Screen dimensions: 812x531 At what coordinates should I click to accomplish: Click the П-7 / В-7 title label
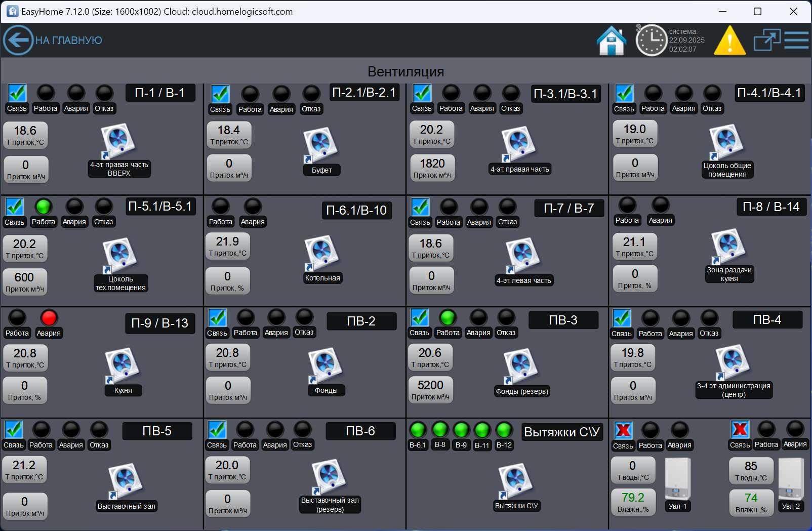[569, 208]
